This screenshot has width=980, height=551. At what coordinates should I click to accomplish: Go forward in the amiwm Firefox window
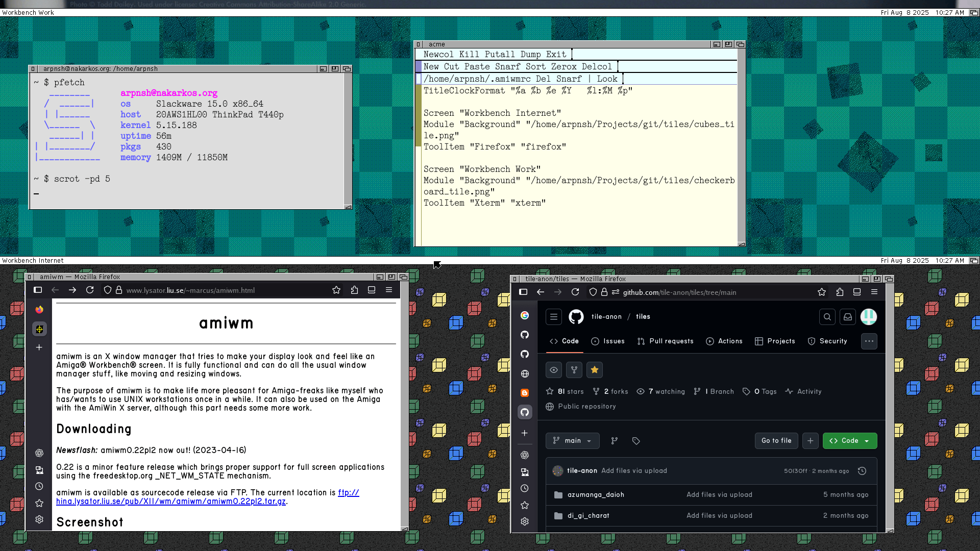(x=72, y=290)
